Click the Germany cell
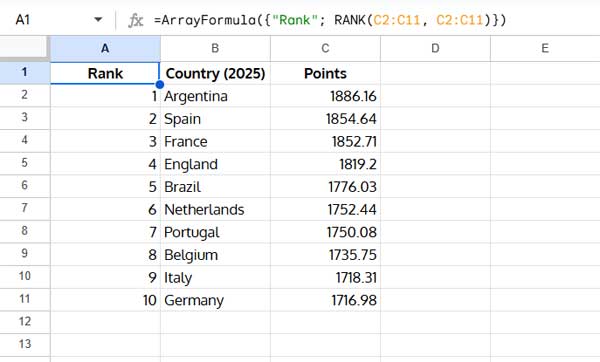This screenshot has height=362, width=600. [x=215, y=300]
